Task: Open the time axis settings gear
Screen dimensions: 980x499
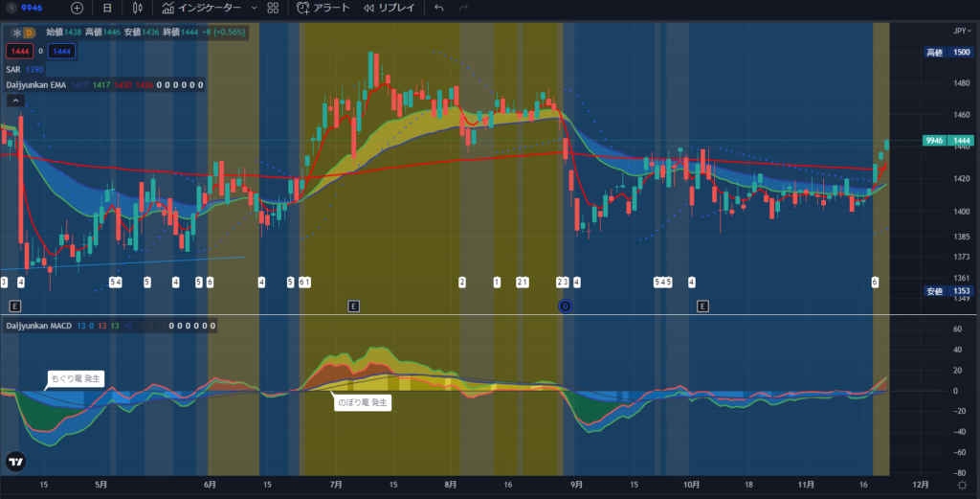Action: coord(962,486)
